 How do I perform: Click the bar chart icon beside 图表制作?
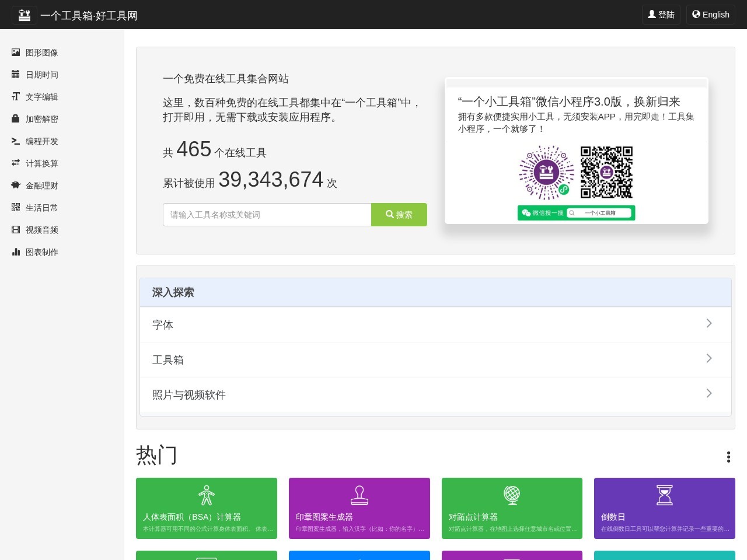(16, 251)
